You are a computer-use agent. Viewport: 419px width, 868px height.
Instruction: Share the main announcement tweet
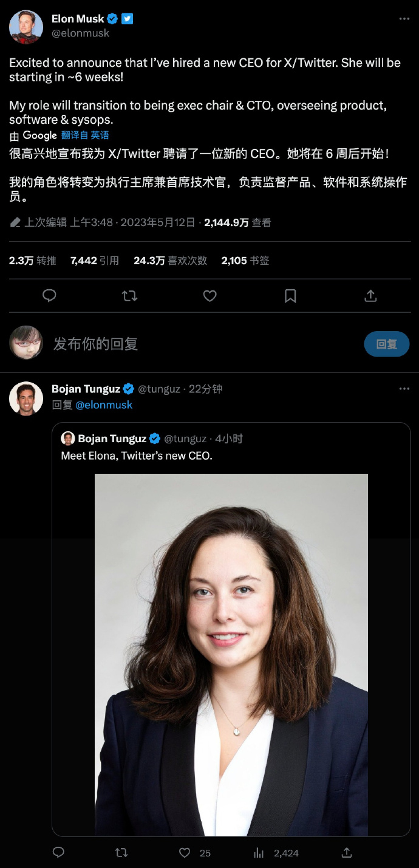[x=370, y=296]
